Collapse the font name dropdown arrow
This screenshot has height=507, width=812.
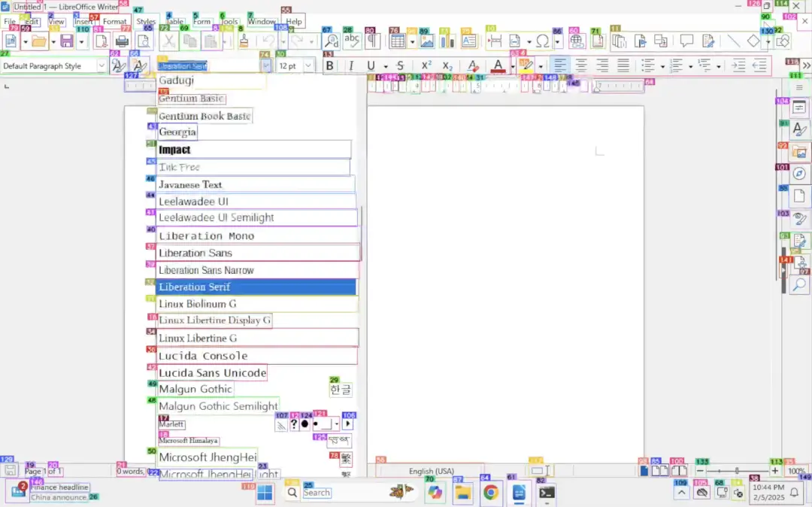click(x=265, y=65)
